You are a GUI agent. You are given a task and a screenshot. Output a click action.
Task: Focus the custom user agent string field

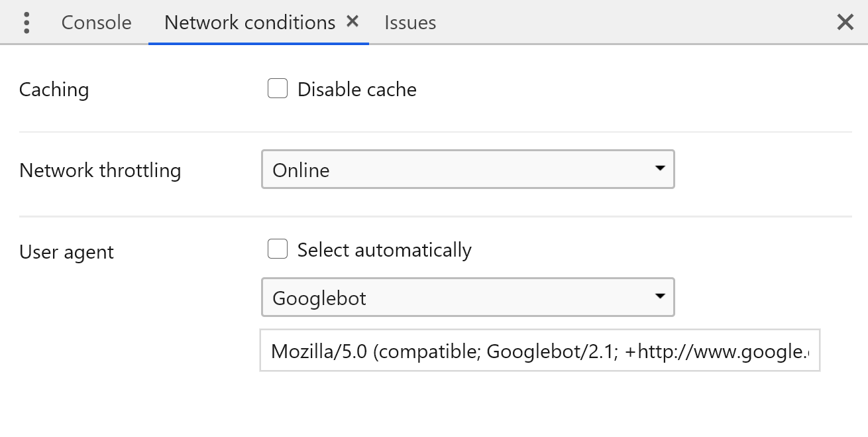pyautogui.click(x=539, y=351)
